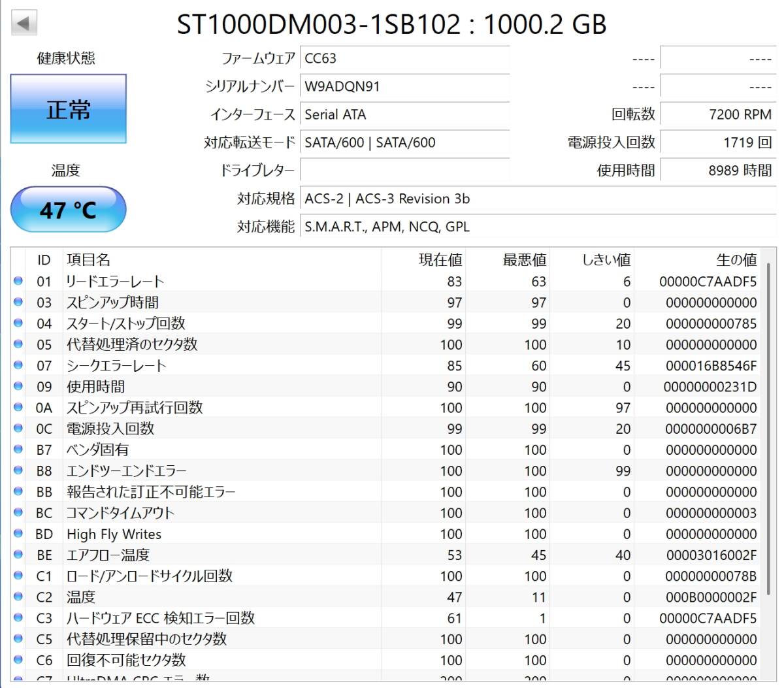Click the status dot for 代替処理済のセクタ数
Image resolution: width=784 pixels, height=688 pixels.
pos(19,344)
